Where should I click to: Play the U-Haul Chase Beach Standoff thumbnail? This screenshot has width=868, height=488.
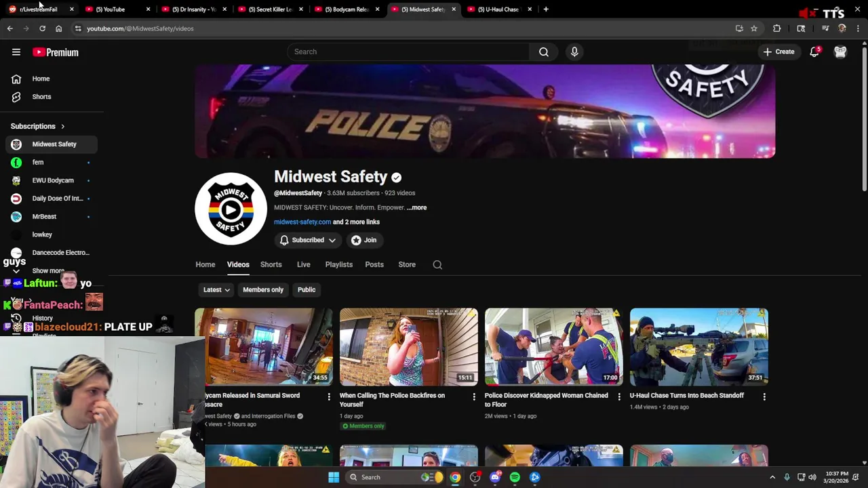pos(698,347)
